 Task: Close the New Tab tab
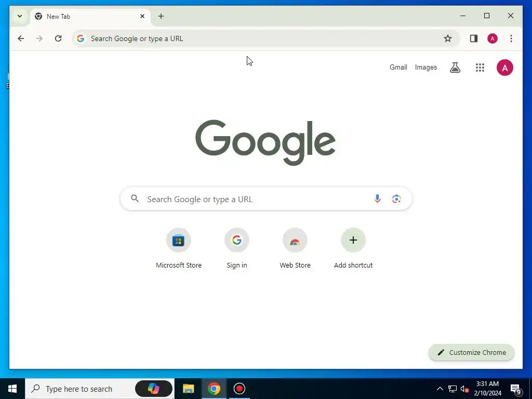[x=142, y=16]
